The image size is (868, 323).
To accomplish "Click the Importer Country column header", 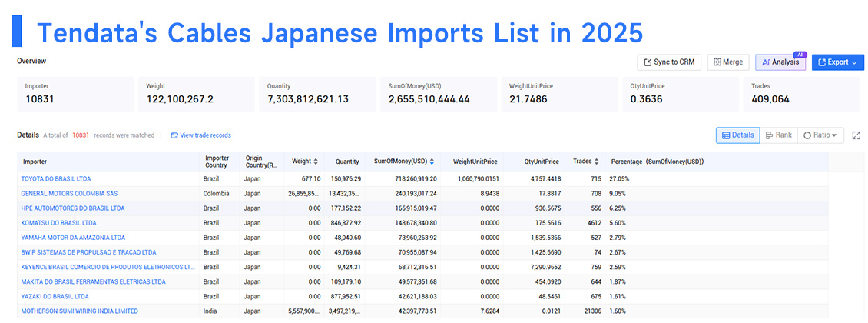I will [x=217, y=161].
